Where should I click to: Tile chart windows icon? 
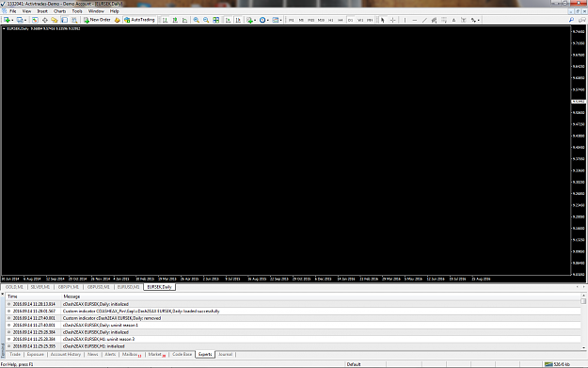click(216, 20)
